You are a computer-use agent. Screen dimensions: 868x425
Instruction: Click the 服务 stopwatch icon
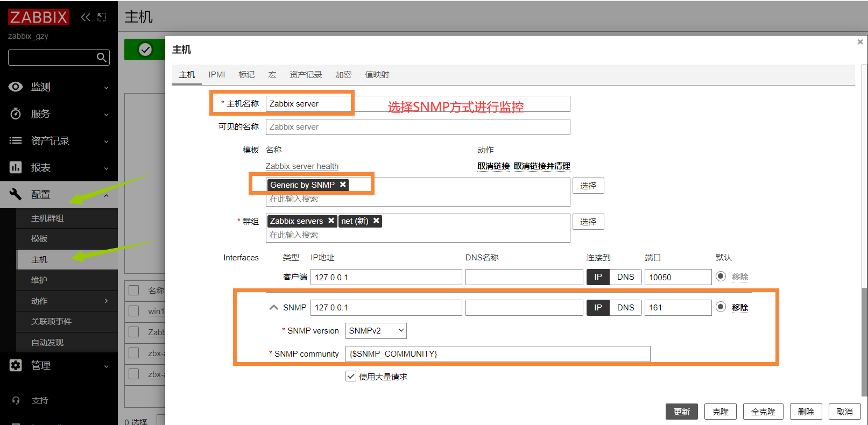tap(16, 114)
